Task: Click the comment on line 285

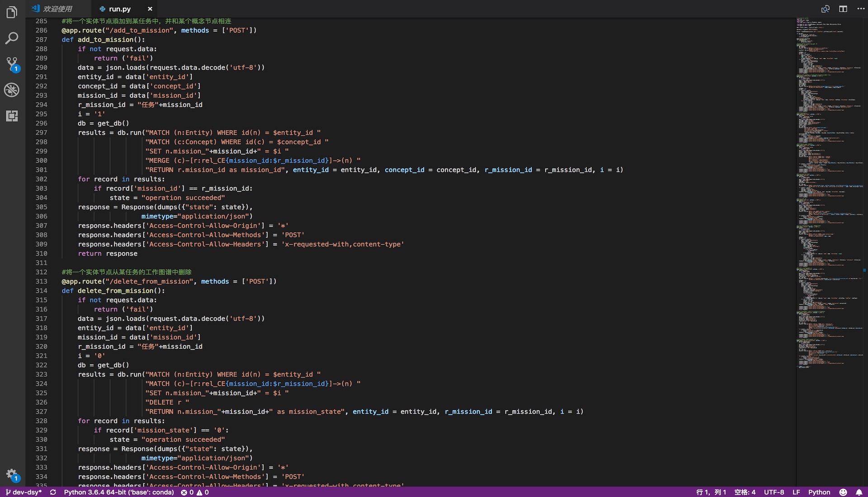Action: click(146, 21)
